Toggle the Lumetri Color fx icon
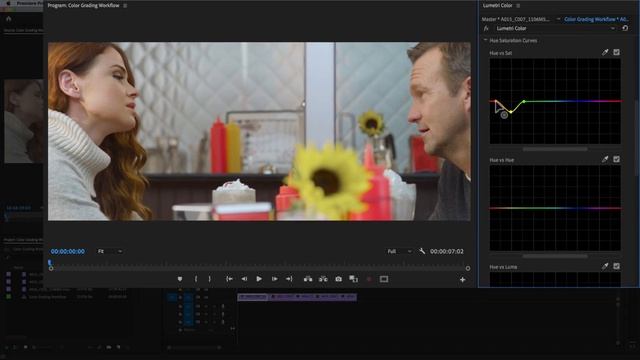 tap(486, 28)
